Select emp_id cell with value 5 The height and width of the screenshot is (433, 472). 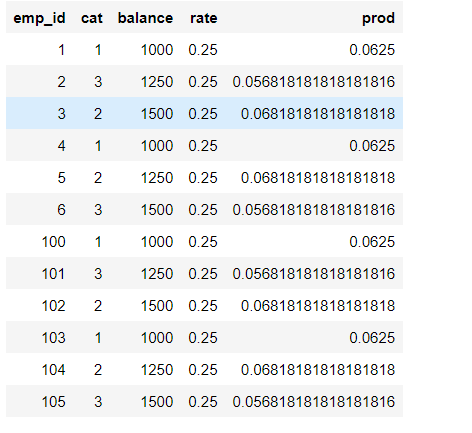61,178
